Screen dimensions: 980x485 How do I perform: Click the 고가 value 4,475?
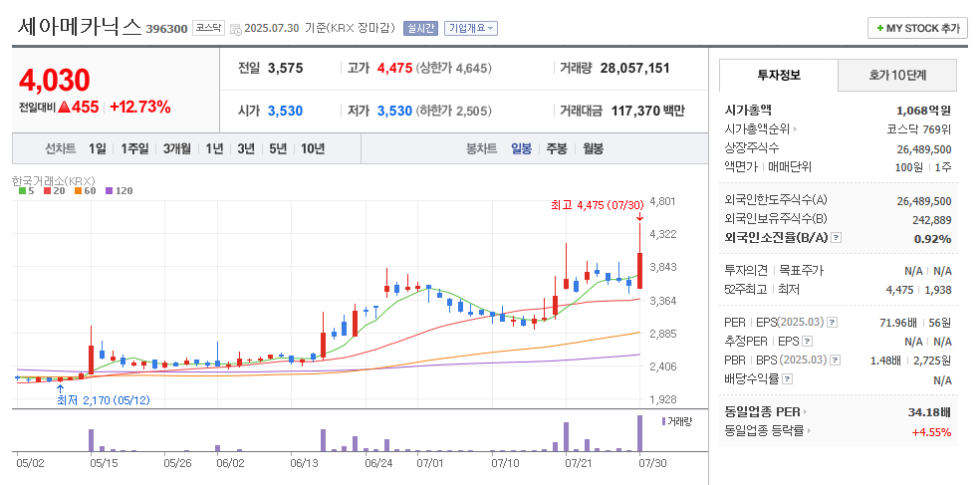(394, 68)
